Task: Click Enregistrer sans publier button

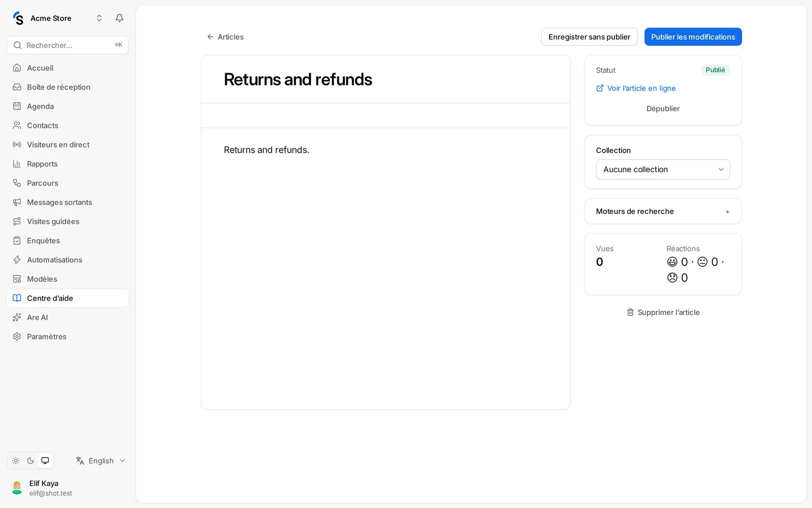Action: 589,37
